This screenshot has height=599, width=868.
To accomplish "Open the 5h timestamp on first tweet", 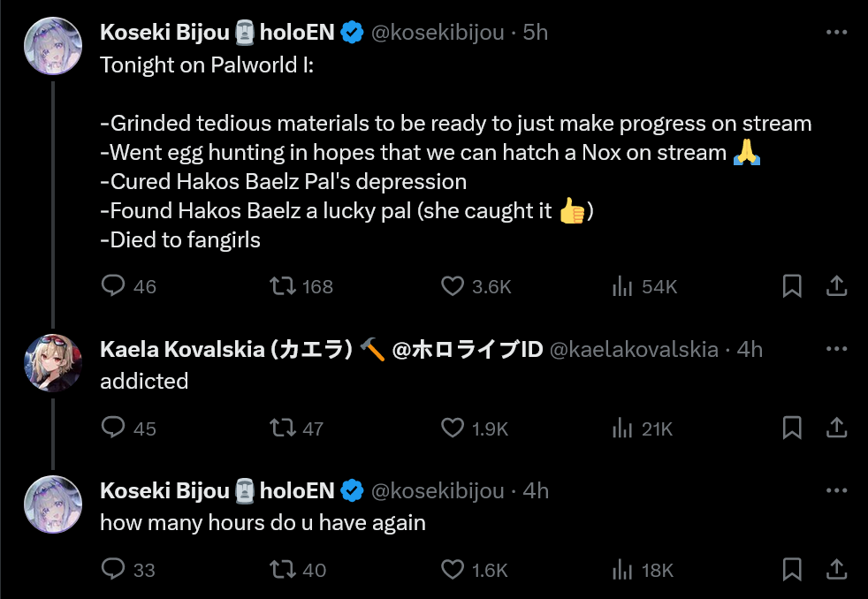I will coord(536,33).
